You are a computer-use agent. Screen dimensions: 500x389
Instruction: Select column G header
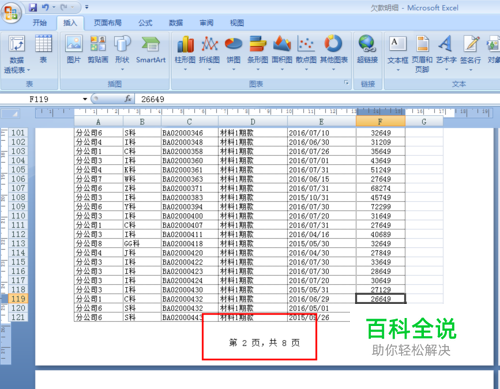pyautogui.click(x=424, y=122)
